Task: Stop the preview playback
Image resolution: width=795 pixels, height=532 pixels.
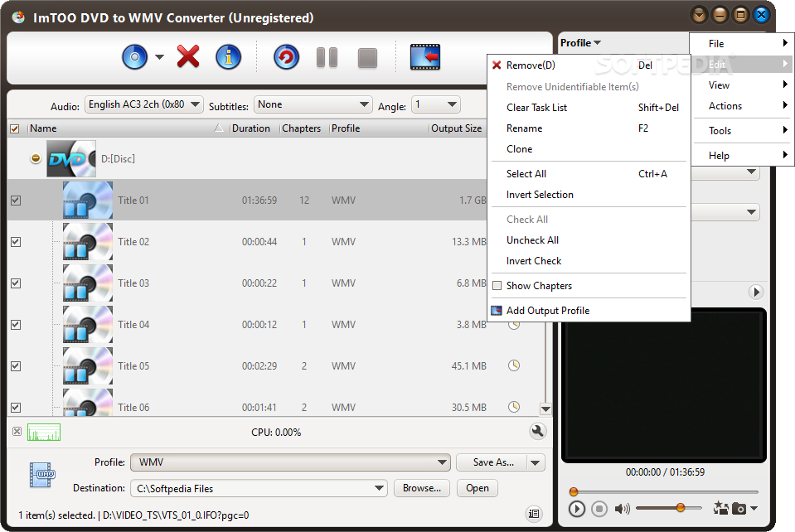Action: click(599, 508)
